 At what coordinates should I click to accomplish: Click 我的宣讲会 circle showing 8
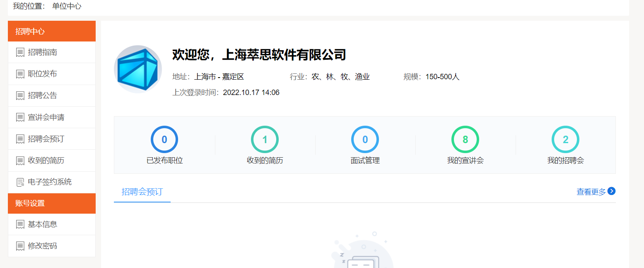tap(465, 139)
